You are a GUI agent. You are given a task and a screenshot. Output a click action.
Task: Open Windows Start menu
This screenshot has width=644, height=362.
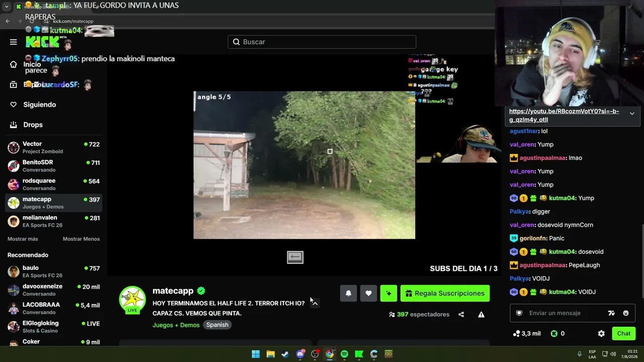(x=256, y=354)
